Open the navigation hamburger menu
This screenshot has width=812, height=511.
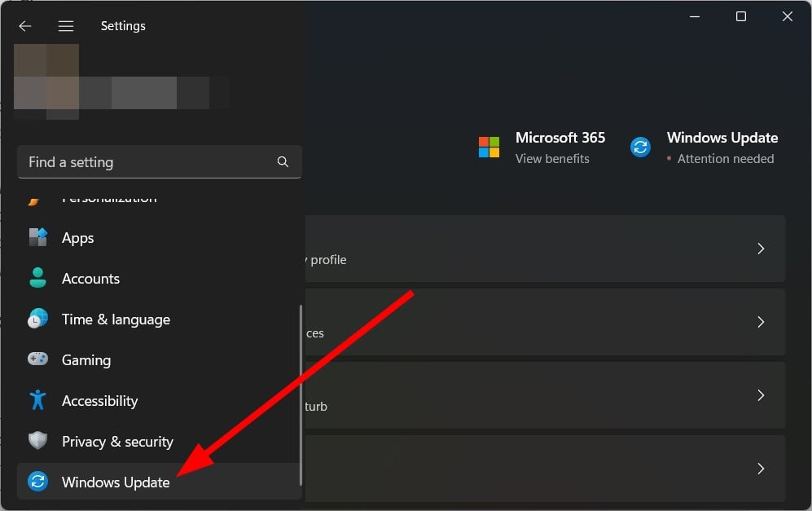click(x=66, y=25)
